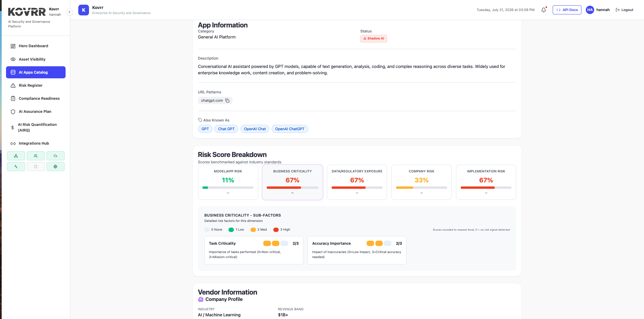Image resolution: width=644 pixels, height=319 pixels.
Task: Click the org-chart hierarchy integration tile
Action: [16, 156]
